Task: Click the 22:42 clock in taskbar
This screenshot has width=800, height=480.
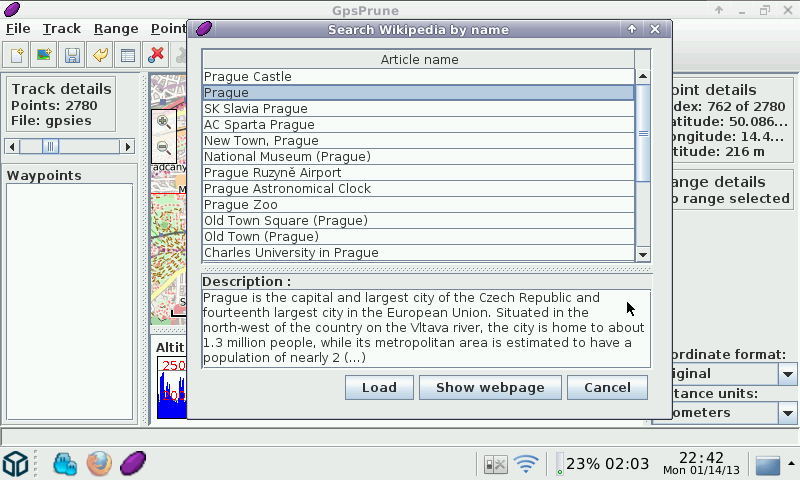Action: [701, 464]
